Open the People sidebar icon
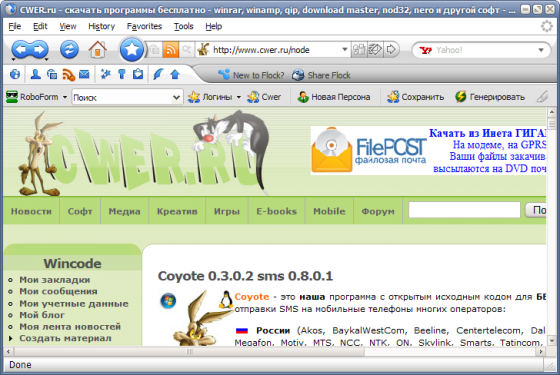560x375 pixels. [x=35, y=74]
